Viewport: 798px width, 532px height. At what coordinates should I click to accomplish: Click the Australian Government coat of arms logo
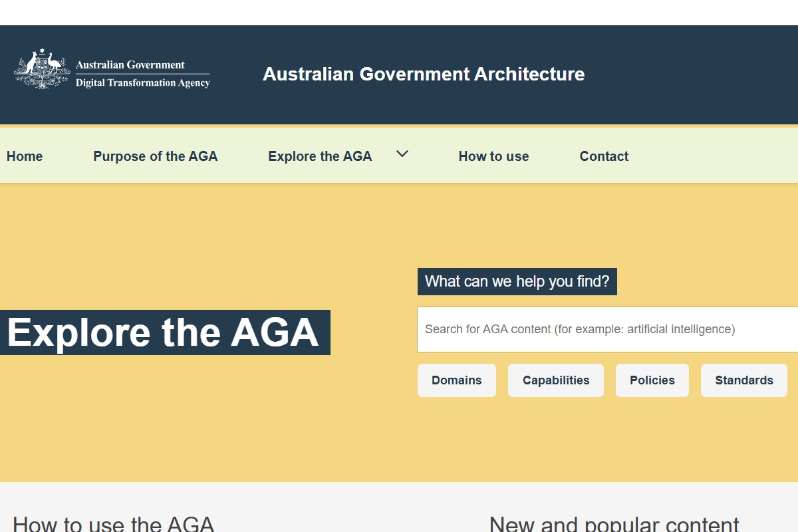point(42,68)
